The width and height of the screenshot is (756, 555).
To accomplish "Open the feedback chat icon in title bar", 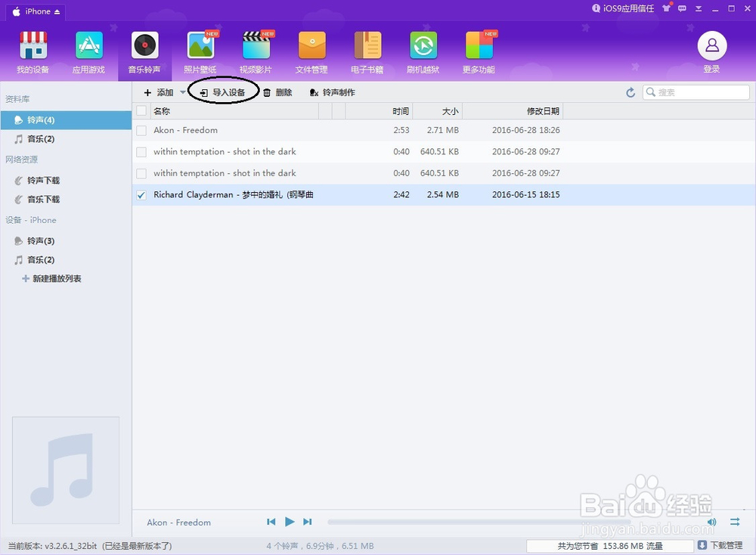I will coord(682,8).
